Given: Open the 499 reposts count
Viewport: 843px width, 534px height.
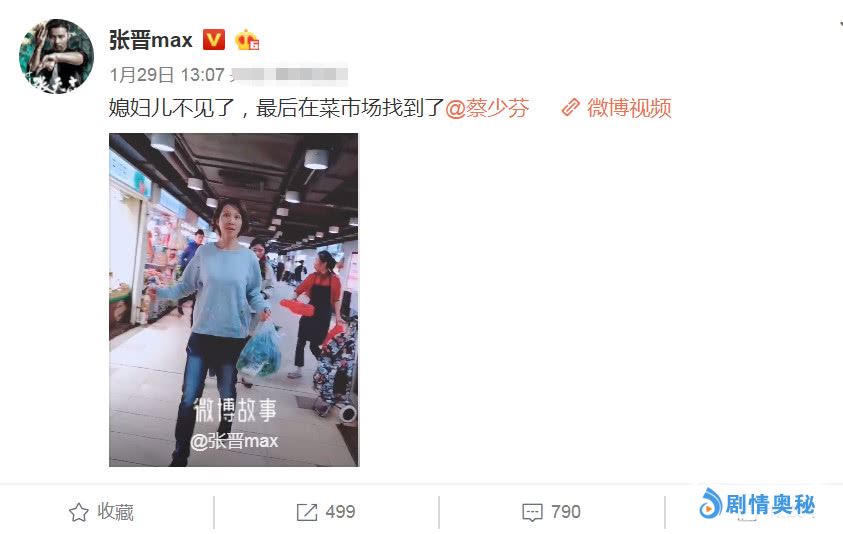Looking at the screenshot, I should 340,512.
